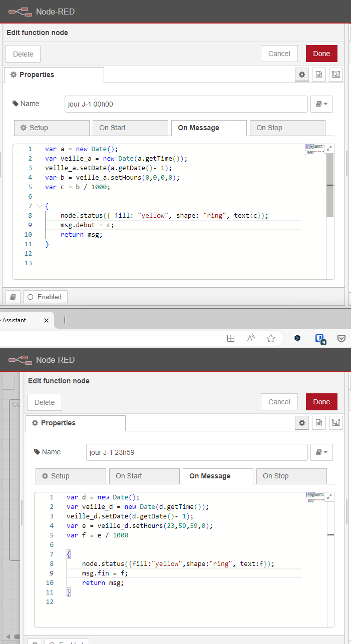Select On Message tab in bottom editor
This screenshot has height=644, width=351.
click(x=218, y=476)
